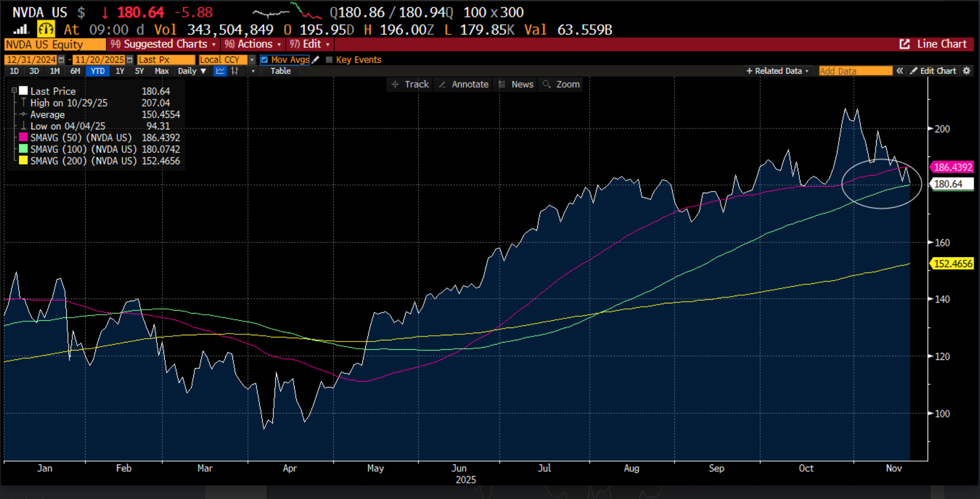Open the Local CCY currency dropdown
The height and width of the screenshot is (499, 980).
(252, 60)
